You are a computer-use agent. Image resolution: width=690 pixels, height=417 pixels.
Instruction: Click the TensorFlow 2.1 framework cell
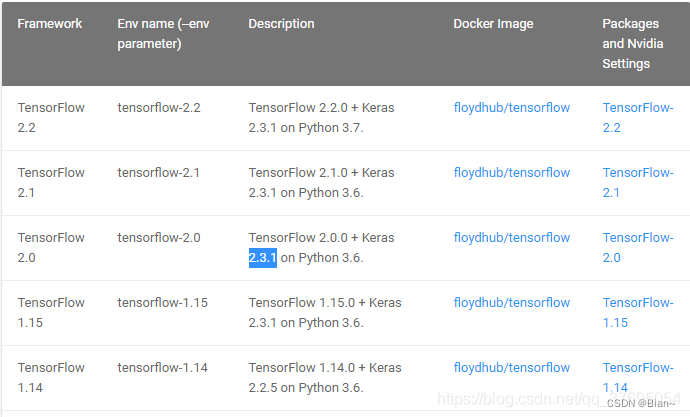pyautogui.click(x=51, y=183)
